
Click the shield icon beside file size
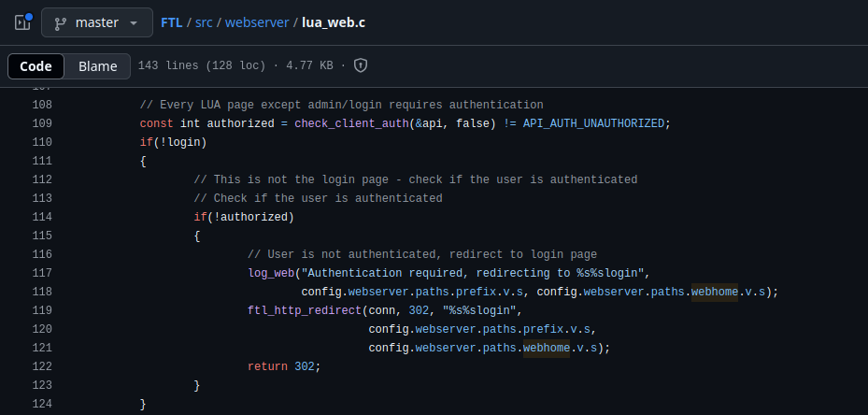click(x=361, y=65)
